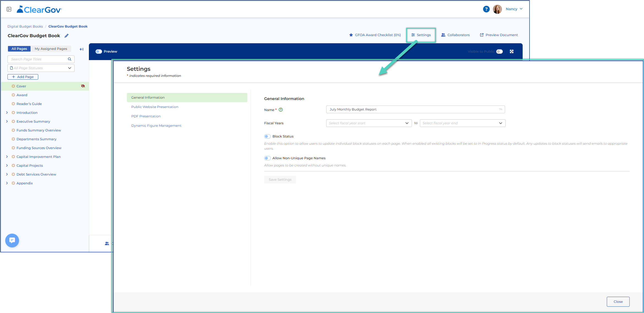Open GFOA Award Checklist

coord(375,35)
